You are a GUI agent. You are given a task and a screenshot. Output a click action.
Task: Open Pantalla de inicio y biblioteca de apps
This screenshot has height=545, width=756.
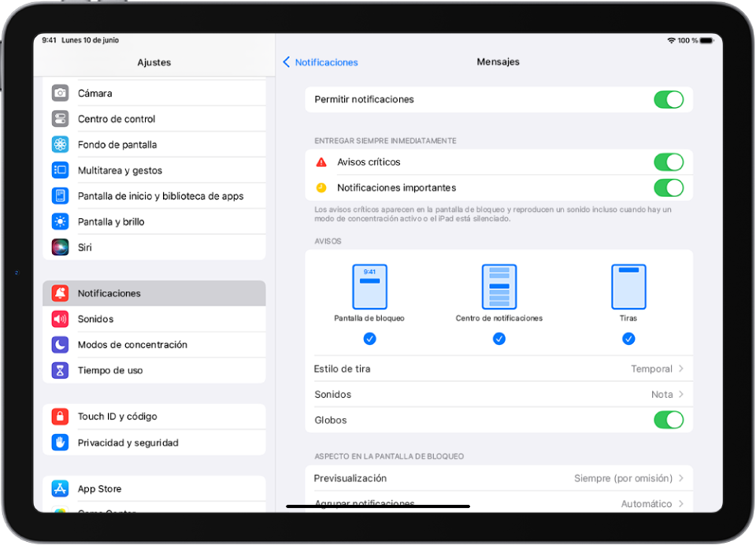pyautogui.click(x=154, y=196)
